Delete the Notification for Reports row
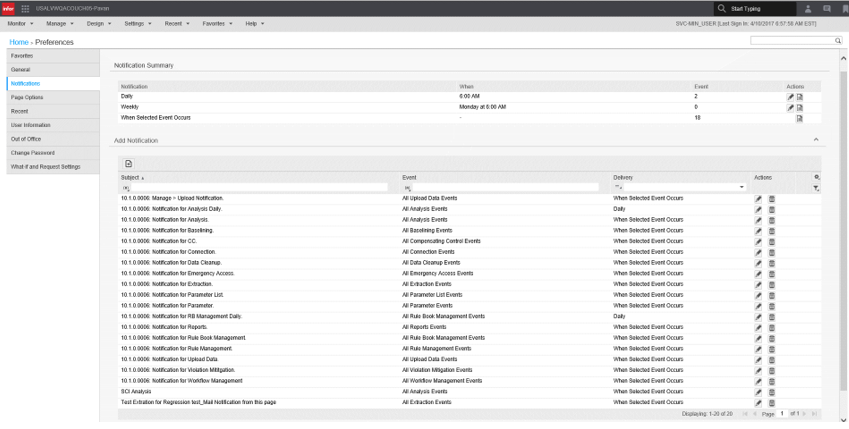The image size is (849, 429). tap(771, 326)
